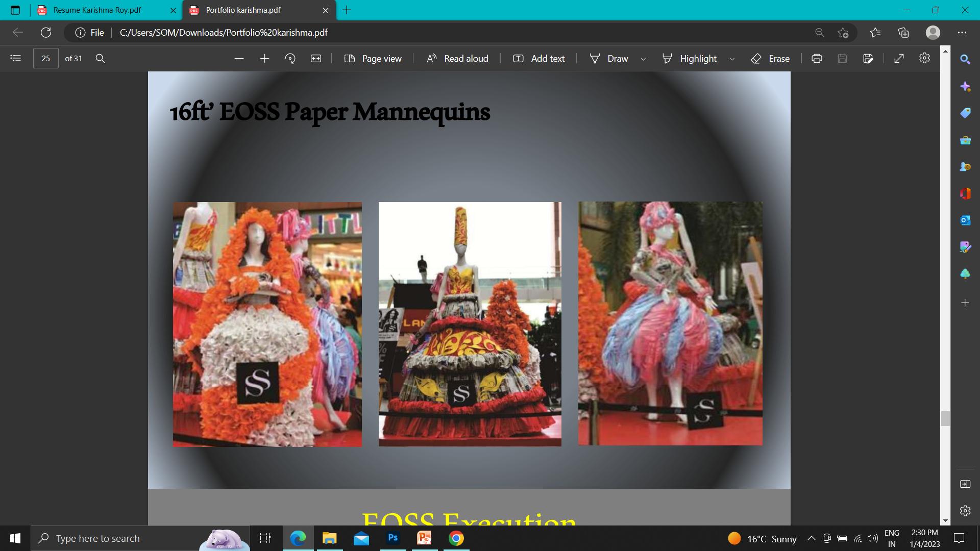Click the Print icon in PDF toolbar

[x=817, y=59]
